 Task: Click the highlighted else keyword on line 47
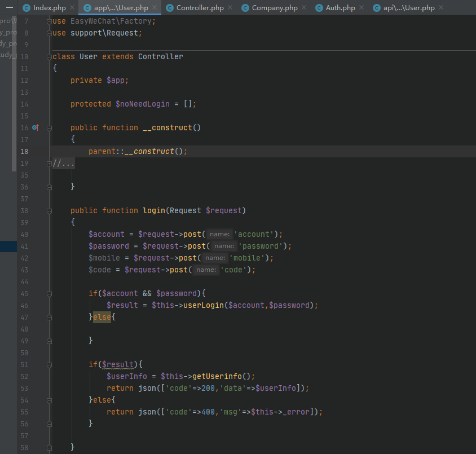[x=102, y=317]
